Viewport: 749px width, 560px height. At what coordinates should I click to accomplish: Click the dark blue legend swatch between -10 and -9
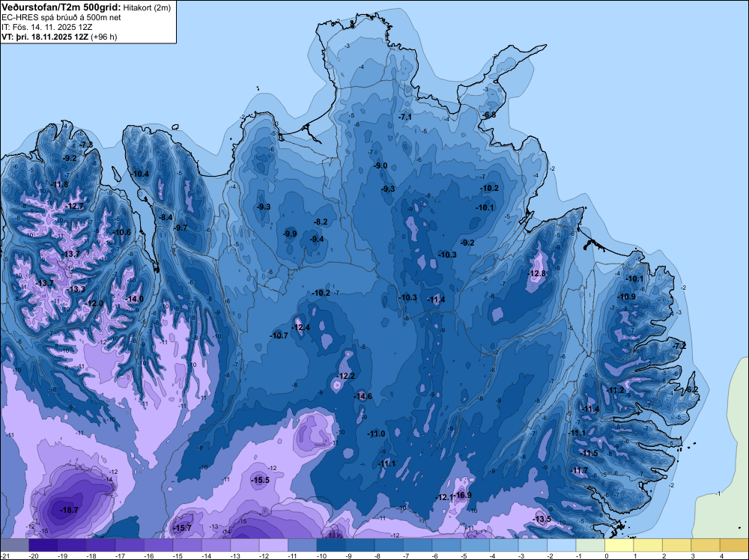pos(332,545)
